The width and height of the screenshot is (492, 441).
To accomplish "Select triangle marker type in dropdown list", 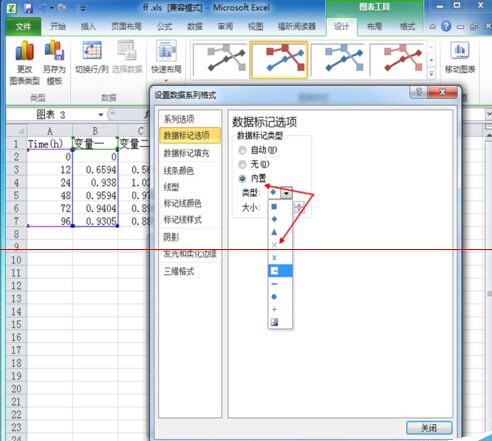I will pos(274,232).
